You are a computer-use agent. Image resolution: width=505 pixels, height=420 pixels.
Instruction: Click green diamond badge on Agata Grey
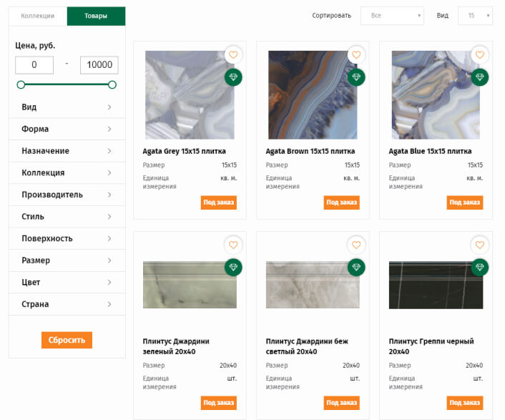pos(233,77)
